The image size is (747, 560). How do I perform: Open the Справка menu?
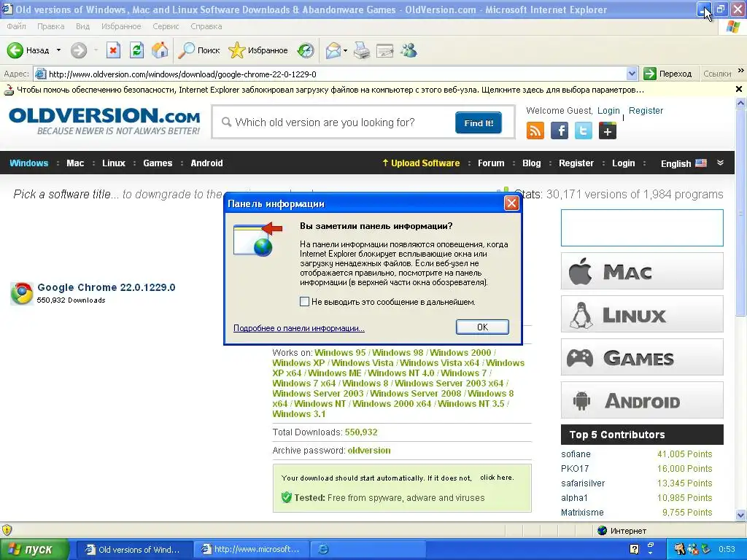[x=206, y=26]
